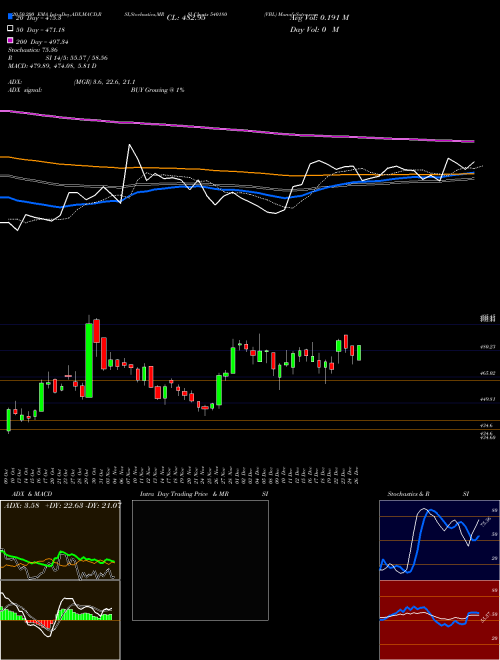This screenshot has height=660, width=500.
Task: Click the 'Stochastics: 73.36' reading
Action: (33, 50)
